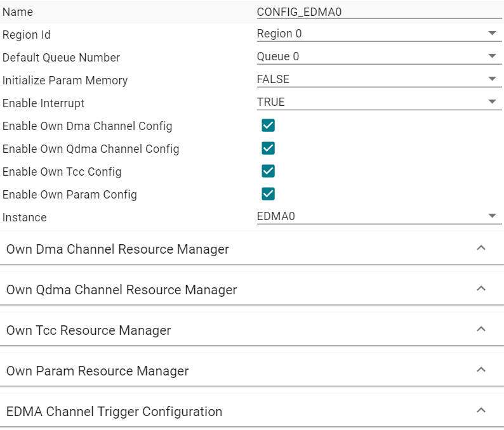Open the Initialize Param Memory dropdown

click(x=375, y=79)
